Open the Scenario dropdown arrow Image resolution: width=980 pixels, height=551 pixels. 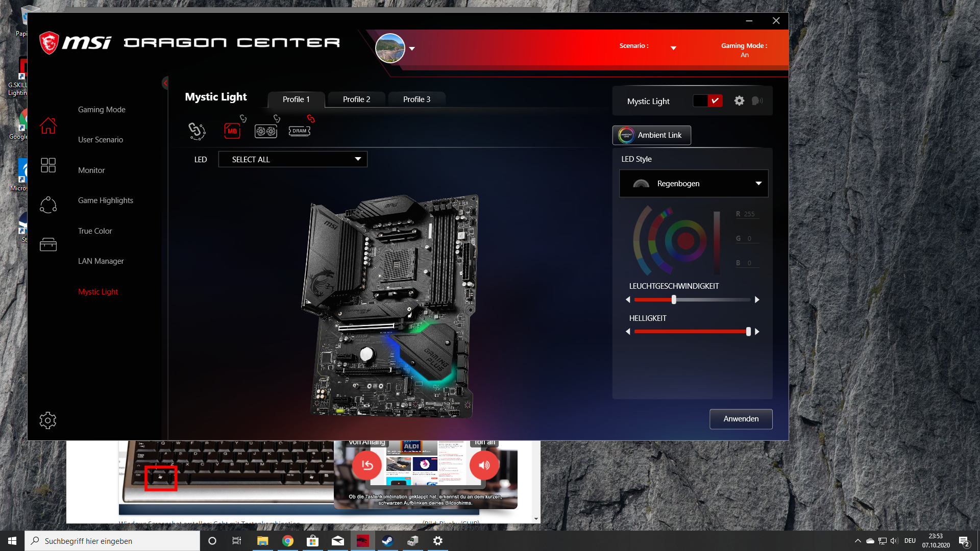[673, 48]
